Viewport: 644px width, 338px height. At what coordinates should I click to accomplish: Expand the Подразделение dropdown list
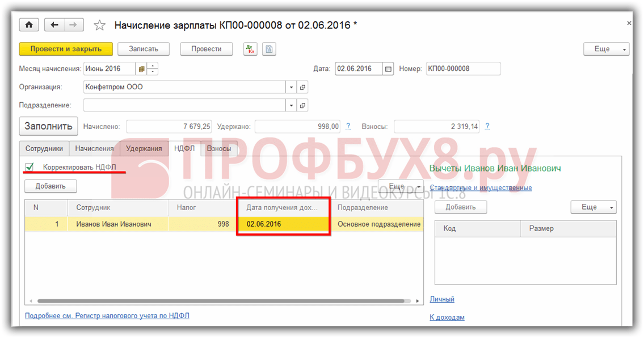click(291, 105)
